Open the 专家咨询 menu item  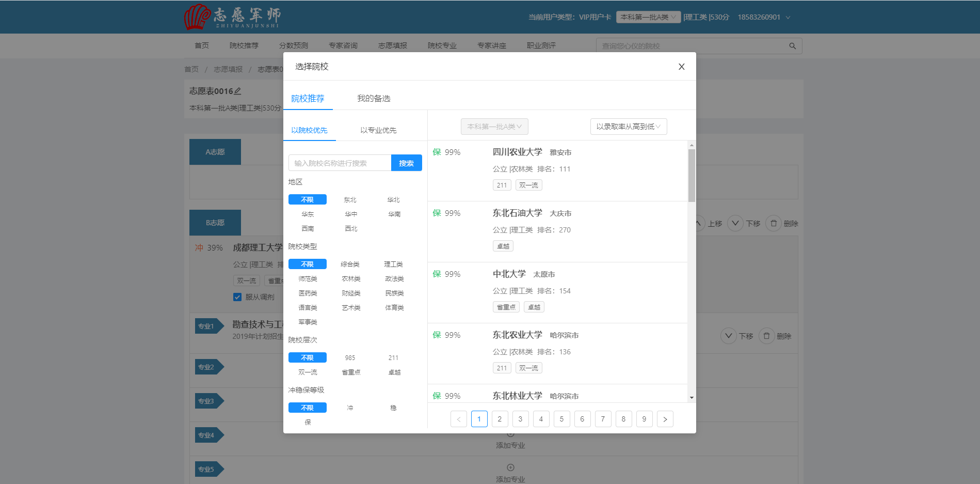point(343,45)
